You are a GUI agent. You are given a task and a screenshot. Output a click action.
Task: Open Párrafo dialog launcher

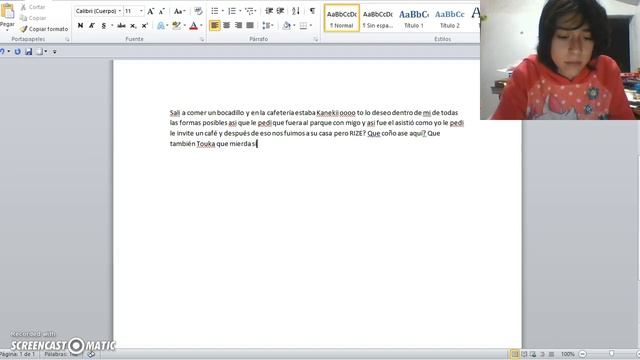[316, 40]
